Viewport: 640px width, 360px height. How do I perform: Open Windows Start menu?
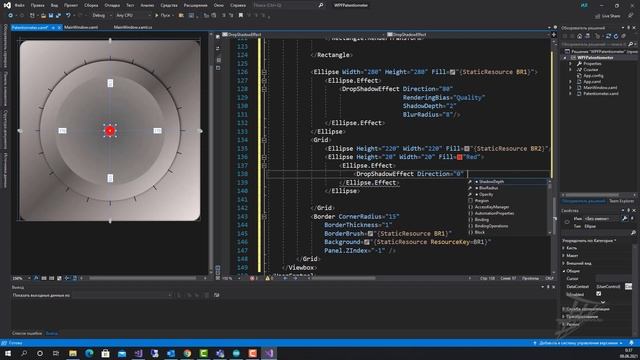(8, 353)
